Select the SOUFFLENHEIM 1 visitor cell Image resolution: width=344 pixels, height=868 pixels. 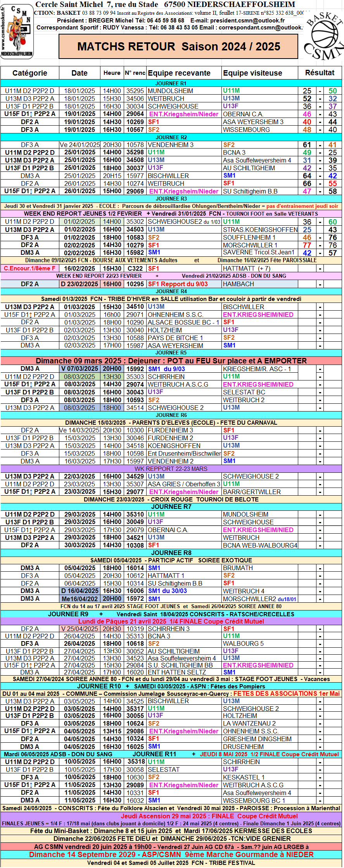[x=260, y=237]
